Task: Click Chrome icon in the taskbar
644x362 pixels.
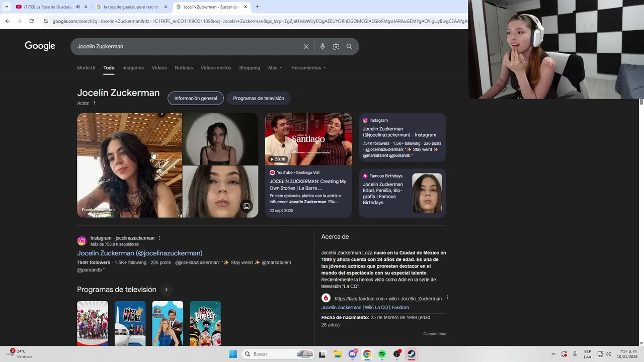Action: point(367,354)
